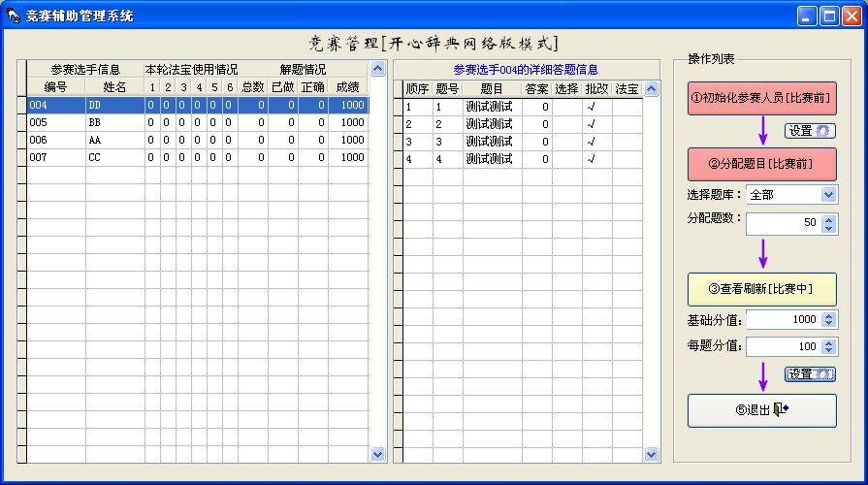This screenshot has width=868, height=485.
Task: Click 测试测试 in answer row 2
Action: [x=490, y=124]
